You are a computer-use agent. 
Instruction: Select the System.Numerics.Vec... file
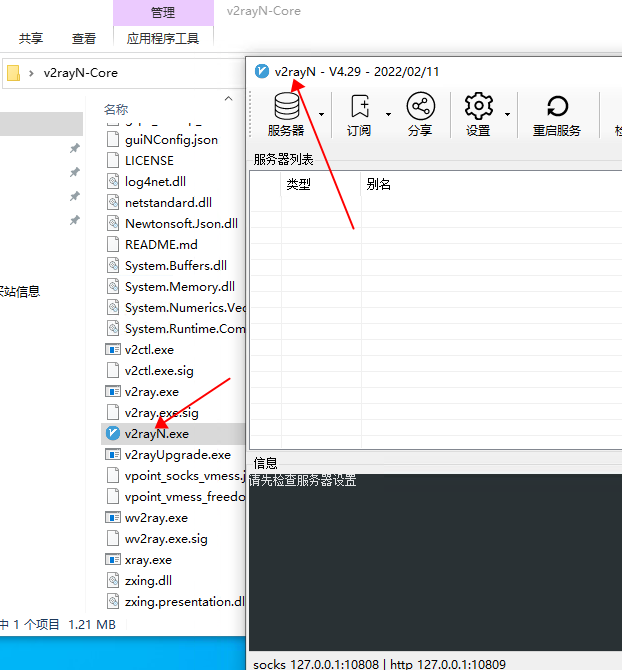185,307
